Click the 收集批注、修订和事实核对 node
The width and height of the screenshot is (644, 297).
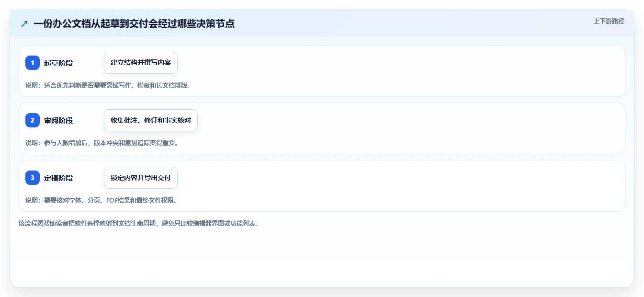[151, 120]
